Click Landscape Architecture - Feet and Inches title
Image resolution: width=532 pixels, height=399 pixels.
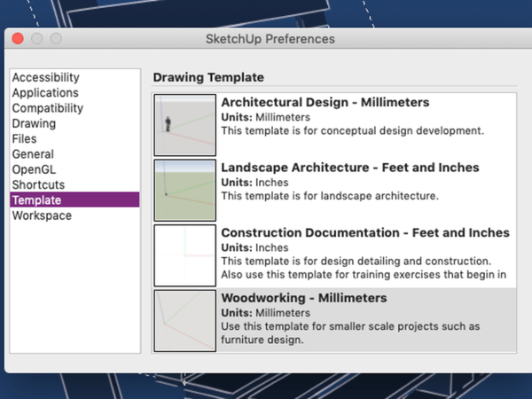(349, 168)
